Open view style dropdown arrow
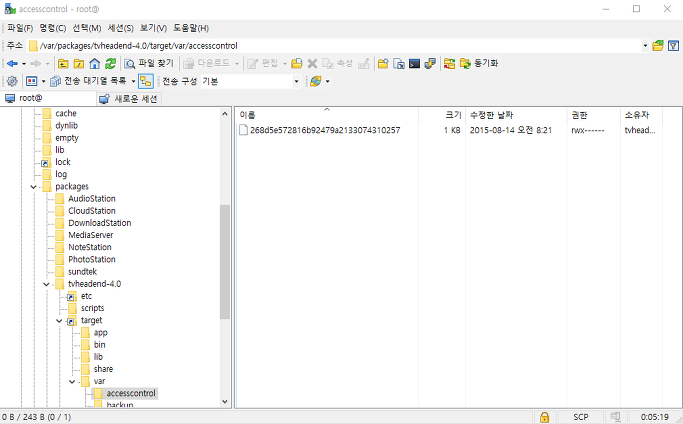Screen dimensions: 683x424 (43, 81)
